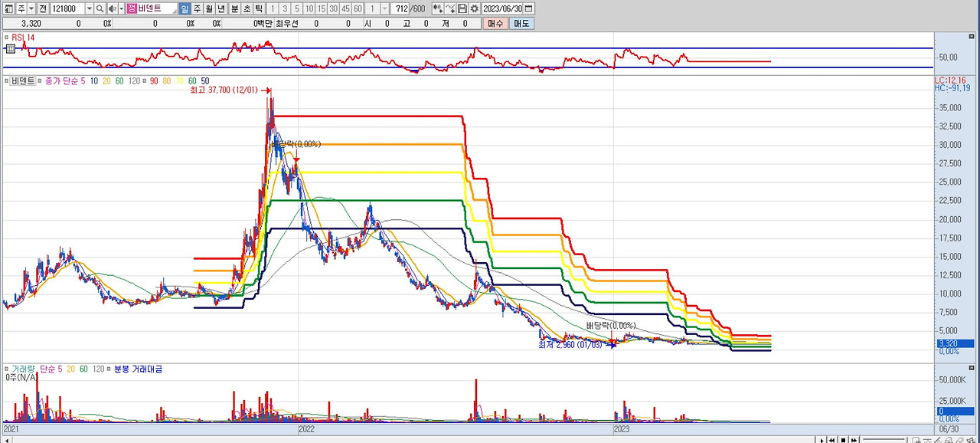
Task: Select the 15 interval button
Action: [322, 8]
